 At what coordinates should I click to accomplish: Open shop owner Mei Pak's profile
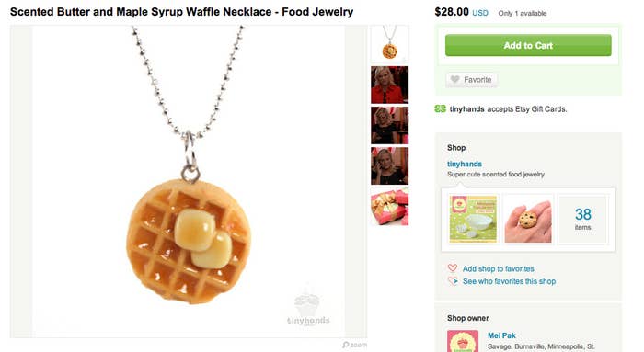pyautogui.click(x=501, y=335)
